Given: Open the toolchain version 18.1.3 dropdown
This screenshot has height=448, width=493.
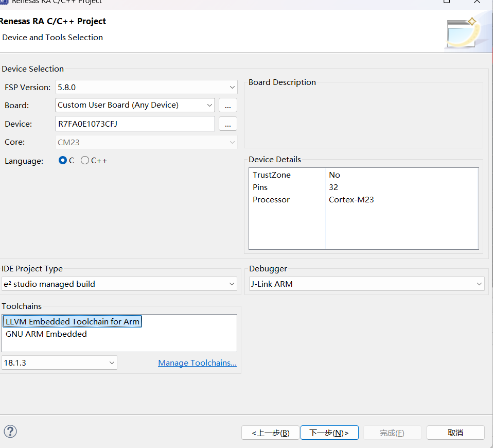Looking at the screenshot, I should [x=59, y=363].
